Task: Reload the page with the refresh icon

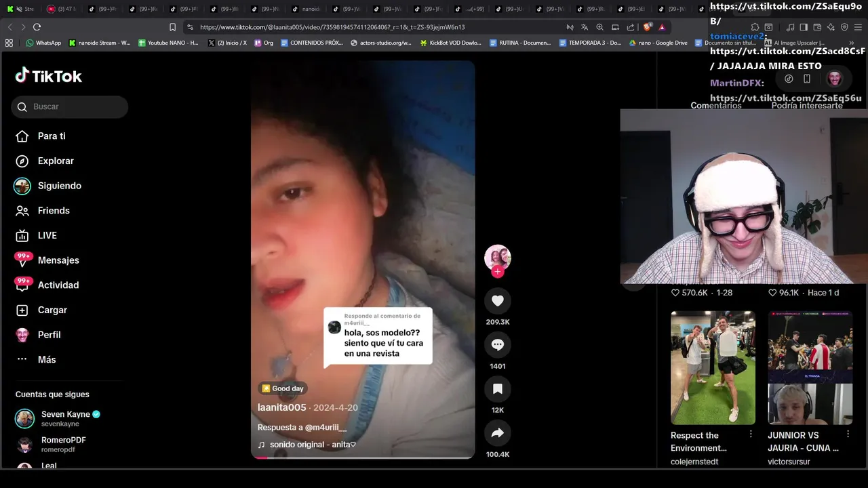Action: [37, 27]
